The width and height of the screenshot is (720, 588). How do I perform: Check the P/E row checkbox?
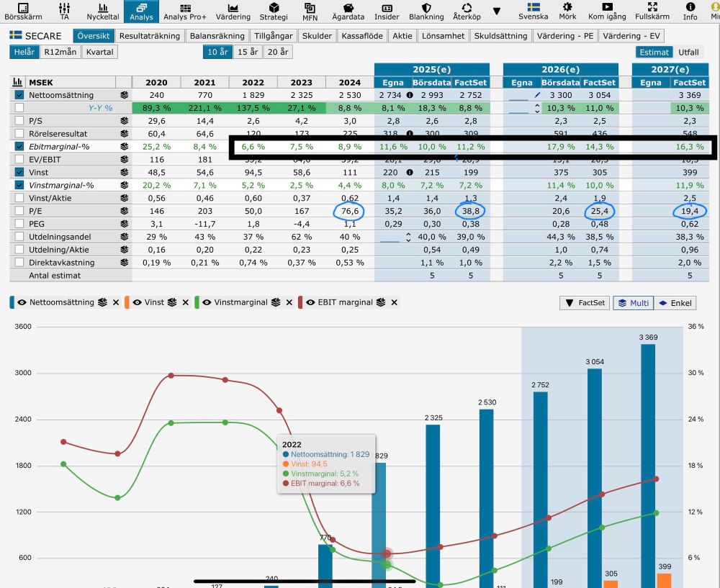pos(19,211)
